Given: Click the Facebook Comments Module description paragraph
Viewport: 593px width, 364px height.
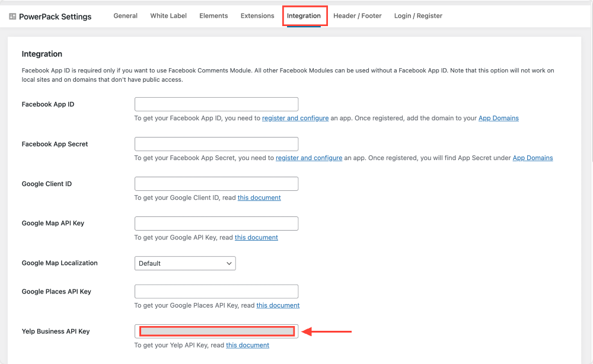Looking at the screenshot, I should coord(288,75).
